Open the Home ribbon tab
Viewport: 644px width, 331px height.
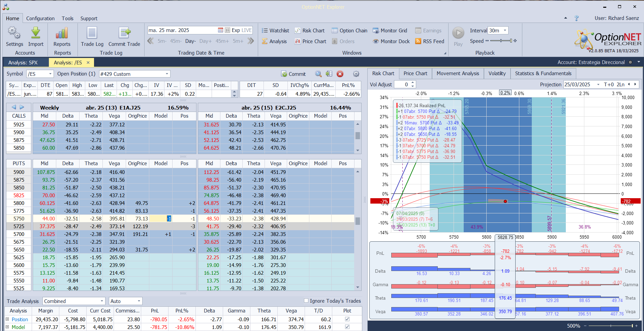point(12,18)
